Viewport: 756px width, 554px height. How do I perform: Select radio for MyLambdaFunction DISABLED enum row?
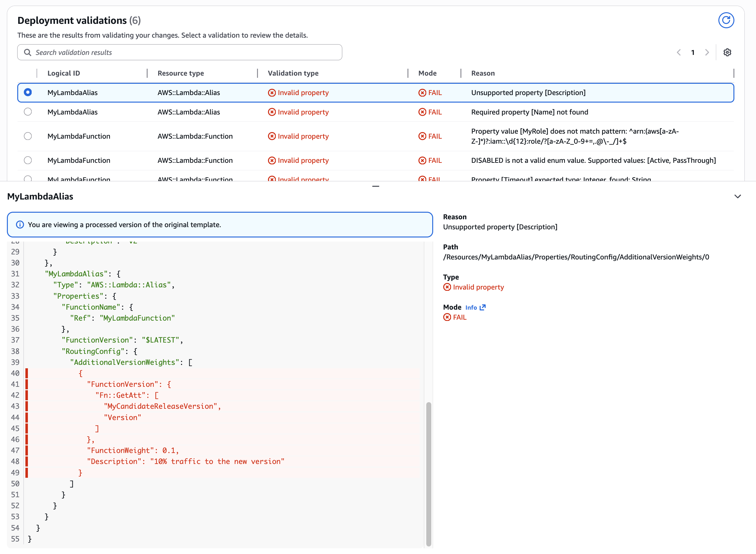tap(28, 160)
